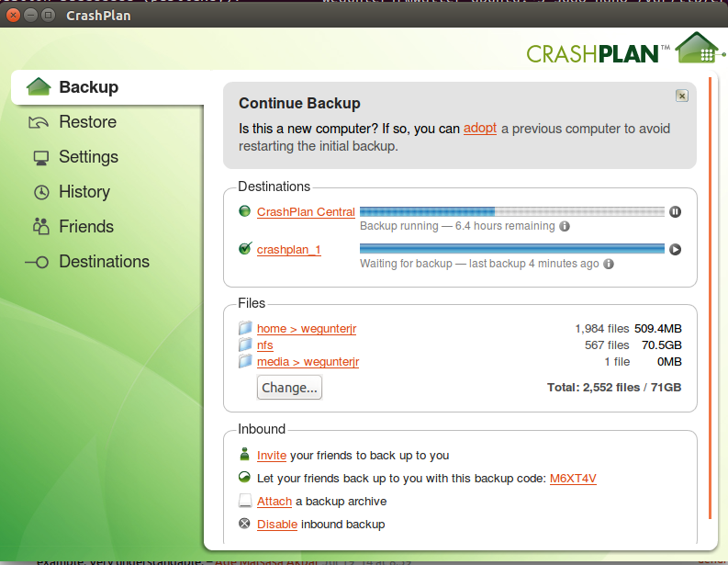
Task: Open the Settings section
Action: click(88, 157)
